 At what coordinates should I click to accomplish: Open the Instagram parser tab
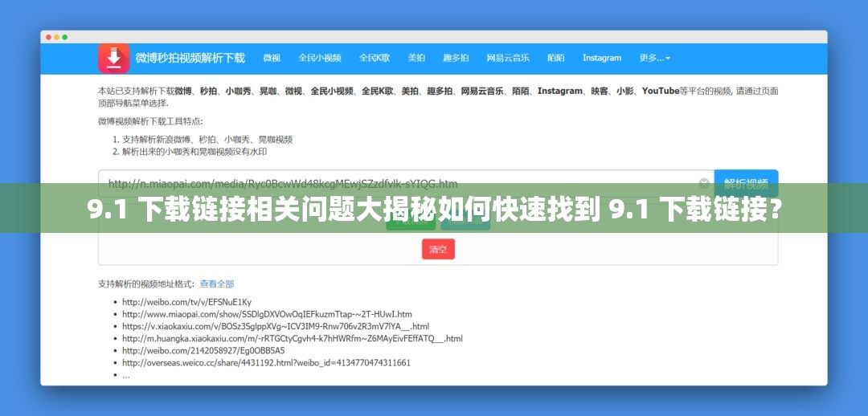602,58
